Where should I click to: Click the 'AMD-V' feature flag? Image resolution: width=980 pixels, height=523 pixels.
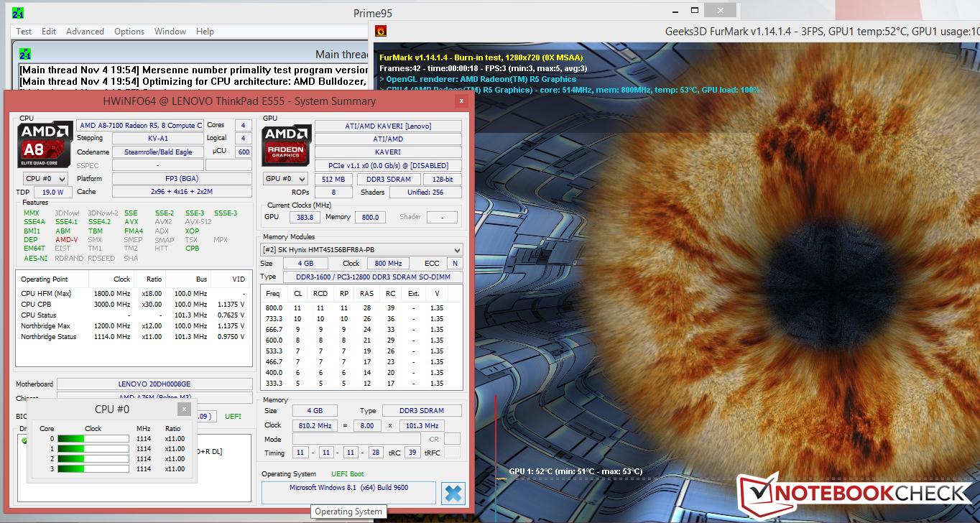tap(67, 240)
